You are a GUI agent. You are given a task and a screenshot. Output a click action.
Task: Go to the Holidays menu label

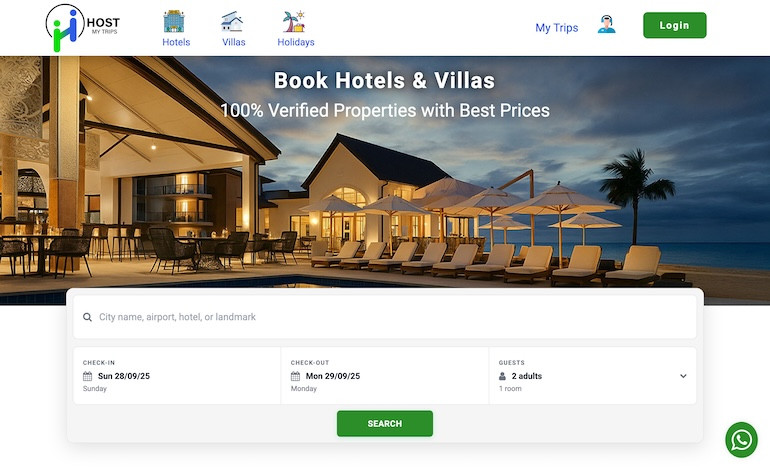[x=296, y=42]
